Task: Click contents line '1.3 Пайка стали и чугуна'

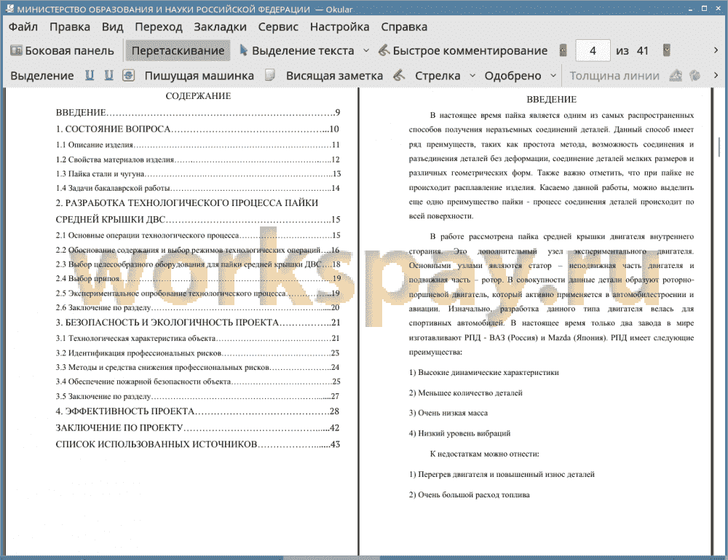Action: pyautogui.click(x=198, y=173)
